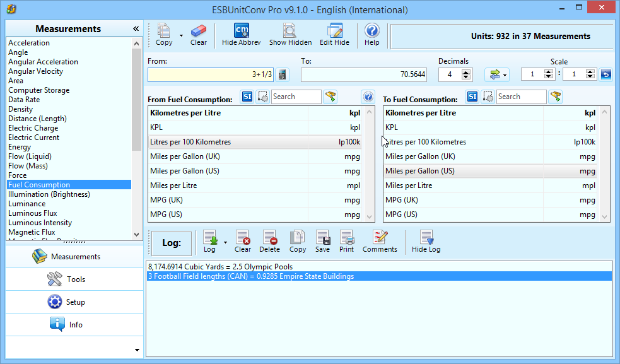620x364 pixels.
Task: Clear the log entries
Action: (242, 242)
